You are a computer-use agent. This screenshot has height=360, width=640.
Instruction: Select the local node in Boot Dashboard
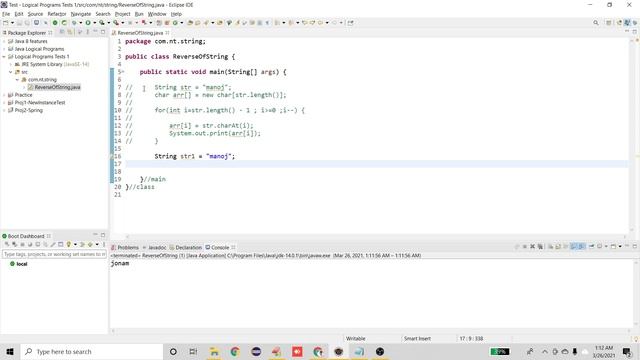coord(18,264)
